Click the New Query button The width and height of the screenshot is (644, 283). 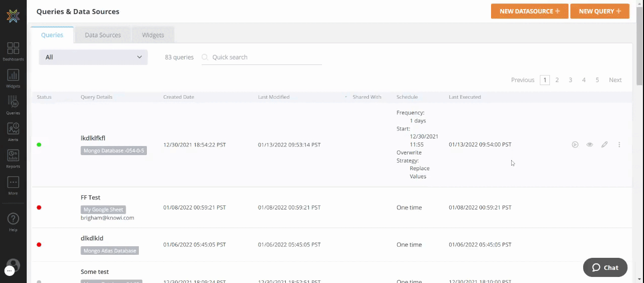click(599, 11)
